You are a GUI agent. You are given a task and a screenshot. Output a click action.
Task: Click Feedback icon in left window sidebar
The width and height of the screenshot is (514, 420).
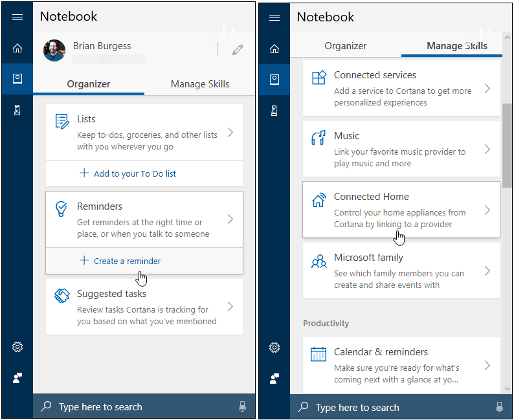[x=17, y=378]
